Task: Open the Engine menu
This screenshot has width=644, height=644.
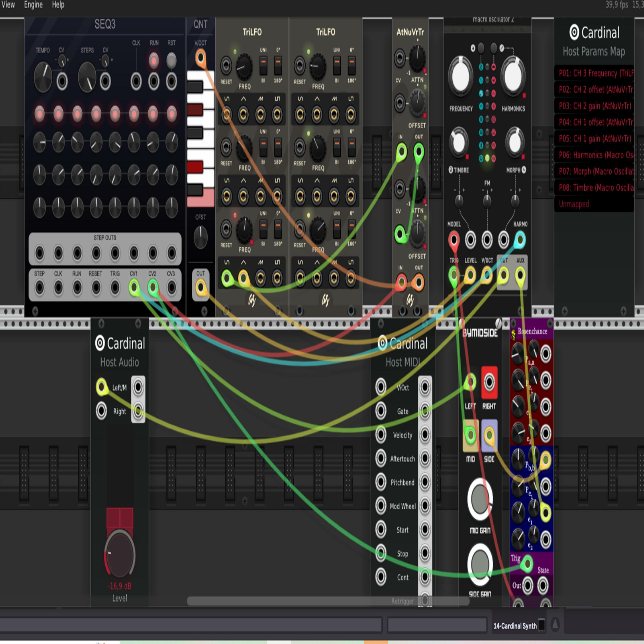Action: pos(33,5)
